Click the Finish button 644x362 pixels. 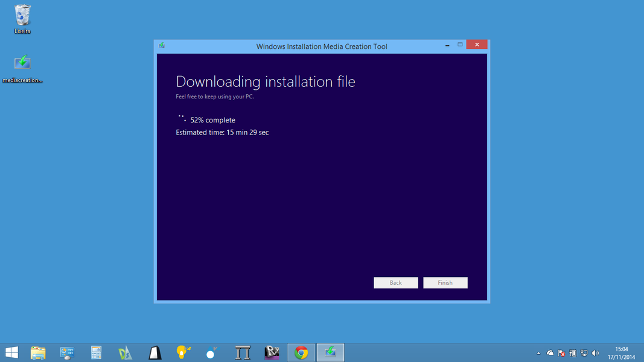[x=445, y=283]
